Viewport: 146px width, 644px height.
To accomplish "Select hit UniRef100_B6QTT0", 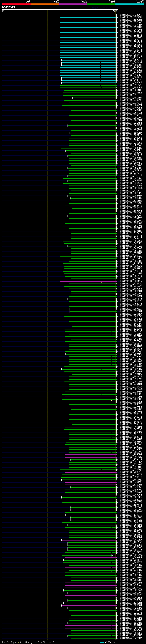I will (x=131, y=344).
